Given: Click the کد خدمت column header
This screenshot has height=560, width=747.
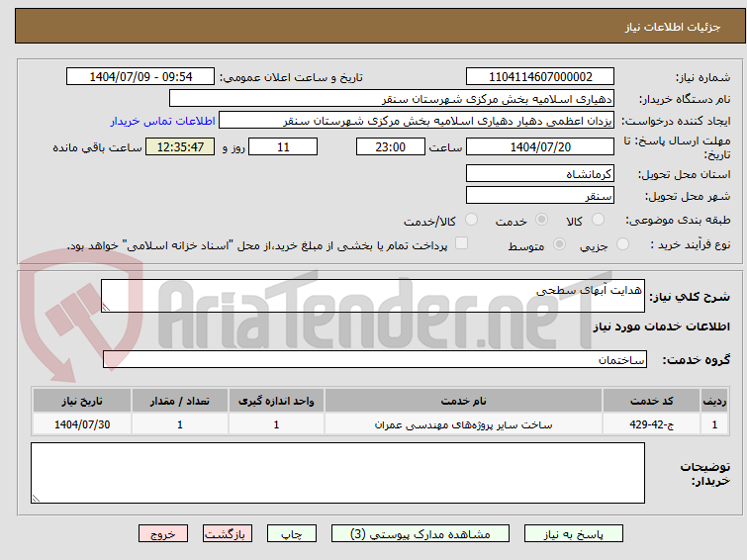Looking at the screenshot, I should 651,401.
